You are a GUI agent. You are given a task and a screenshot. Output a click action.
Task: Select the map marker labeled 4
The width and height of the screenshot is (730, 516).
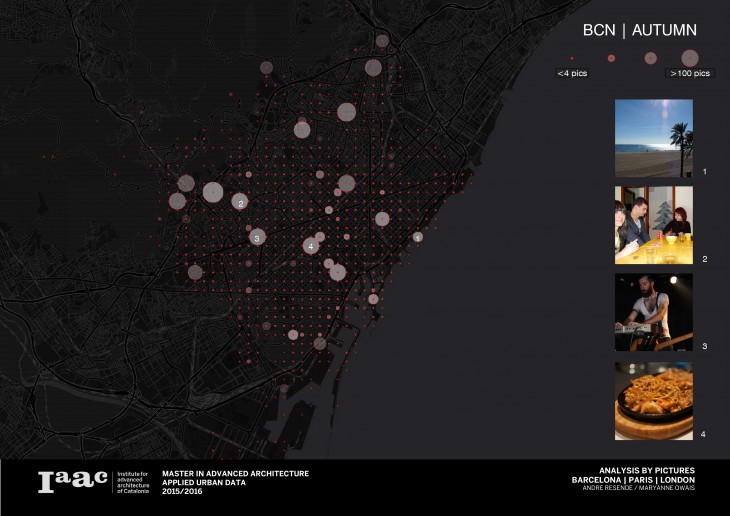(311, 246)
